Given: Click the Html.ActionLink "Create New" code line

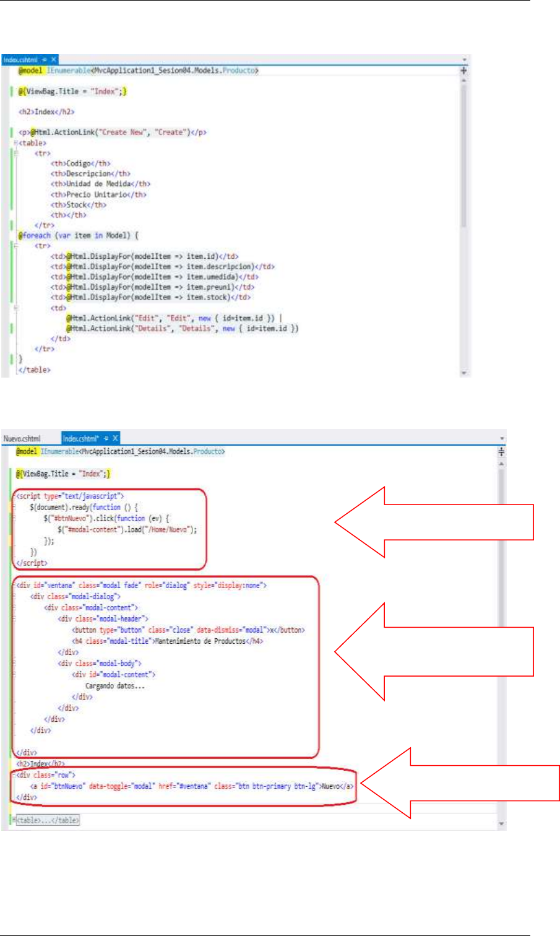Looking at the screenshot, I should pos(113,132).
